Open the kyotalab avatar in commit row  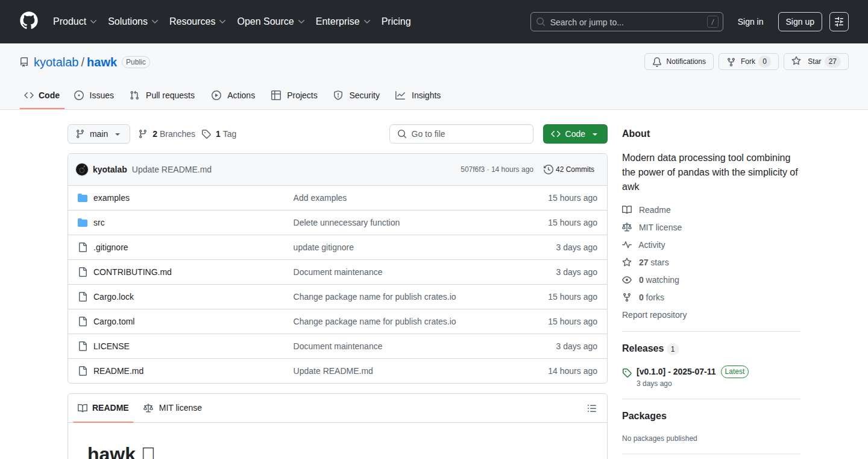click(82, 169)
